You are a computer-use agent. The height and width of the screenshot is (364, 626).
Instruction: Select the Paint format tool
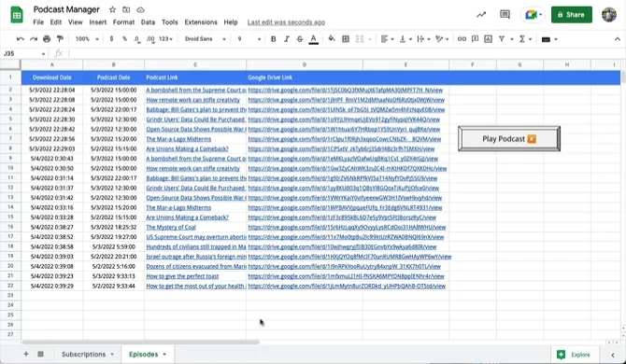pyautogui.click(x=60, y=39)
